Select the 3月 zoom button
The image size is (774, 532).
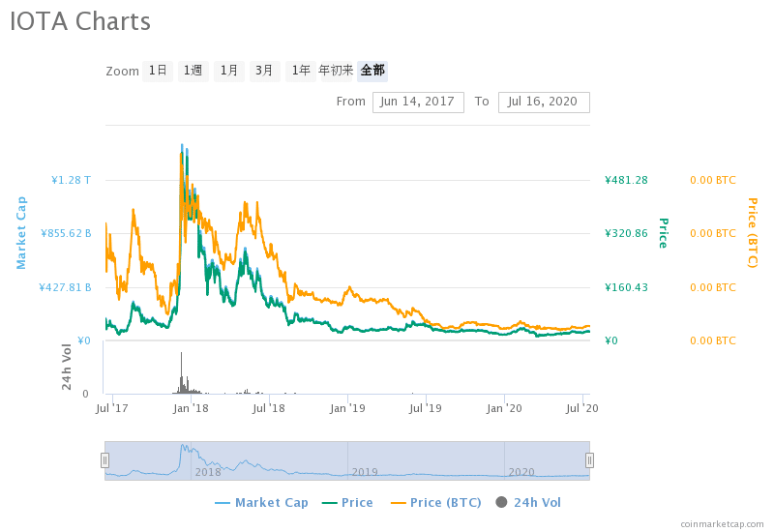pos(264,71)
